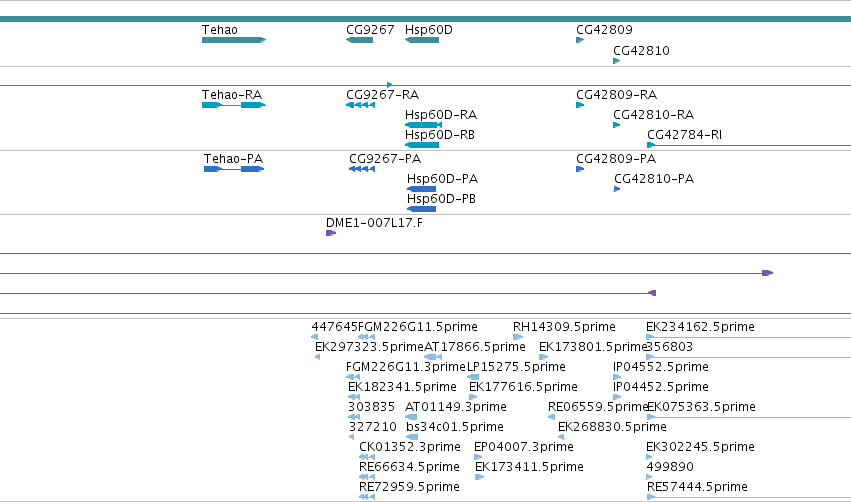This screenshot has height=502, width=851.
Task: Click the CG42810 gene arrowhead
Action: [x=617, y=61]
